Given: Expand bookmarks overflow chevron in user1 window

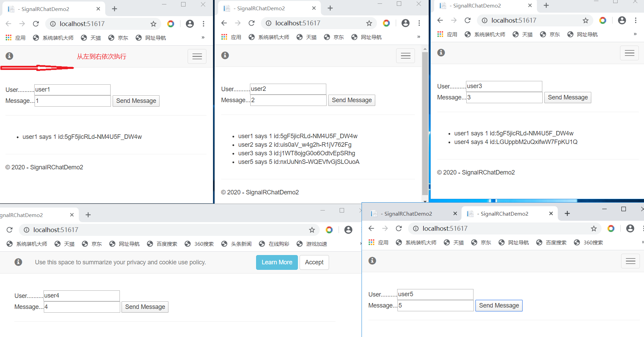Looking at the screenshot, I should coord(203,37).
